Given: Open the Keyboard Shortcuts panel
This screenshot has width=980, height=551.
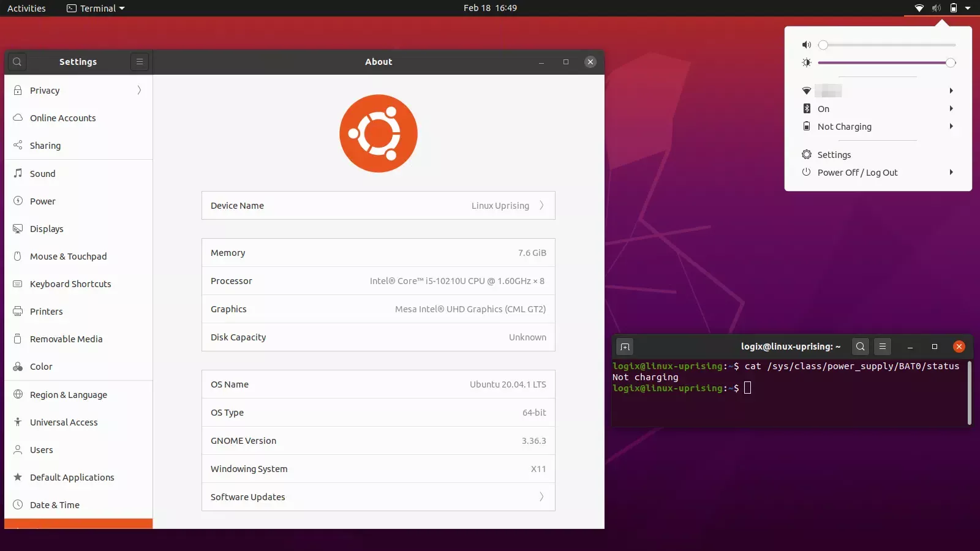Looking at the screenshot, I should point(78,283).
